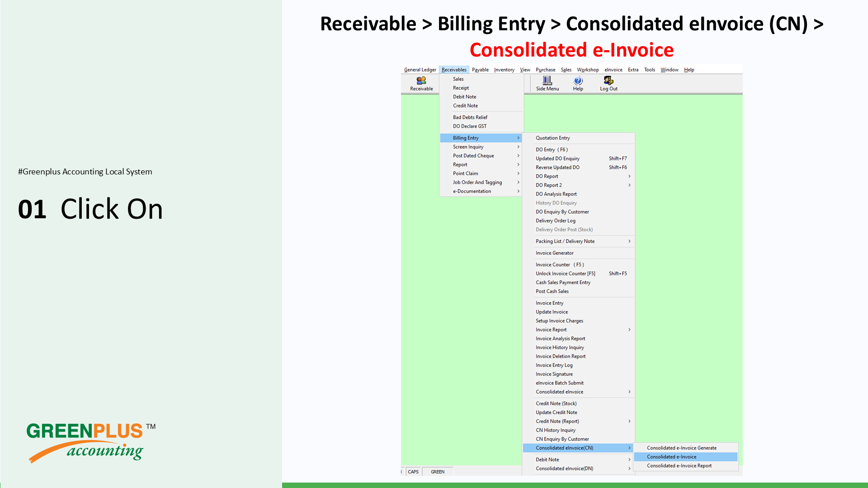The image size is (868, 488).
Task: Select Cash Sales Payment Entry
Action: (x=579, y=282)
